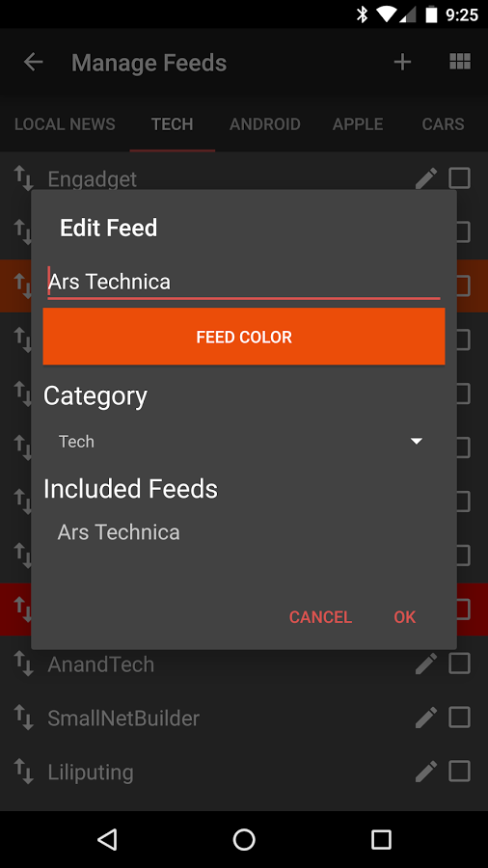The width and height of the screenshot is (488, 868).
Task: Open the Tech category dropdown
Action: click(239, 441)
